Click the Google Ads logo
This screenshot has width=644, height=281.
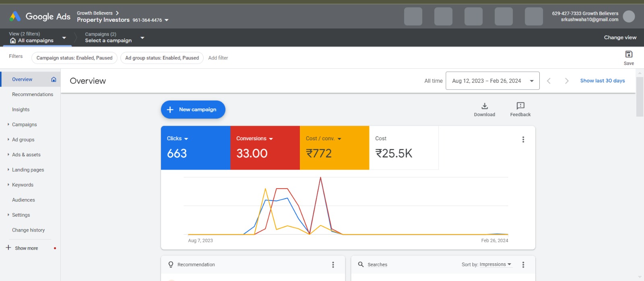click(40, 16)
